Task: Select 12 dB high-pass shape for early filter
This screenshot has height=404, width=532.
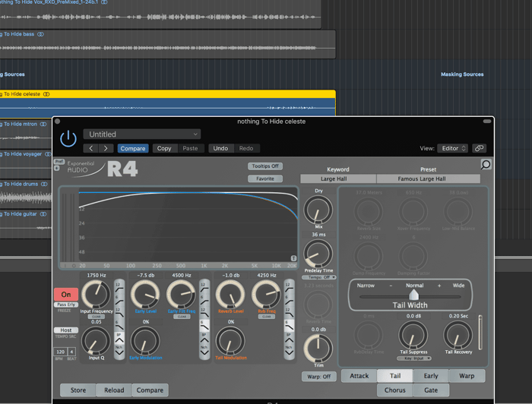Action: point(204,287)
